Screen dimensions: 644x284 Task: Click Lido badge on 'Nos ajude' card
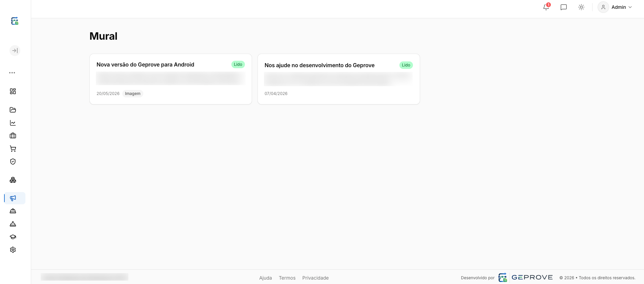tap(406, 65)
